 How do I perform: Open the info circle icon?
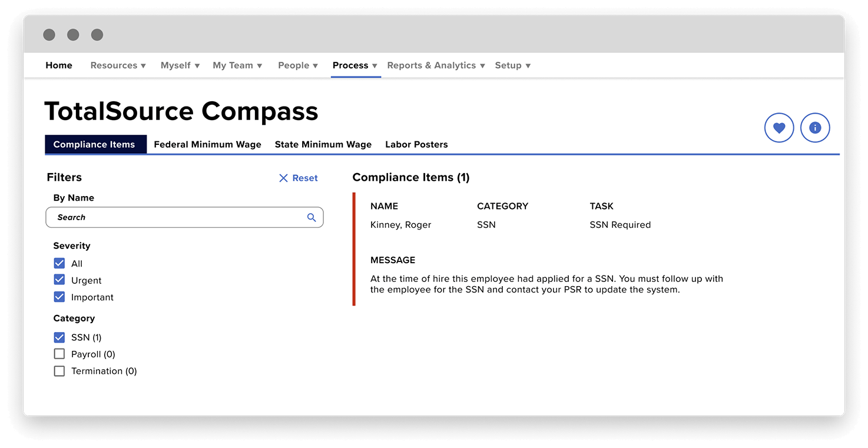815,128
